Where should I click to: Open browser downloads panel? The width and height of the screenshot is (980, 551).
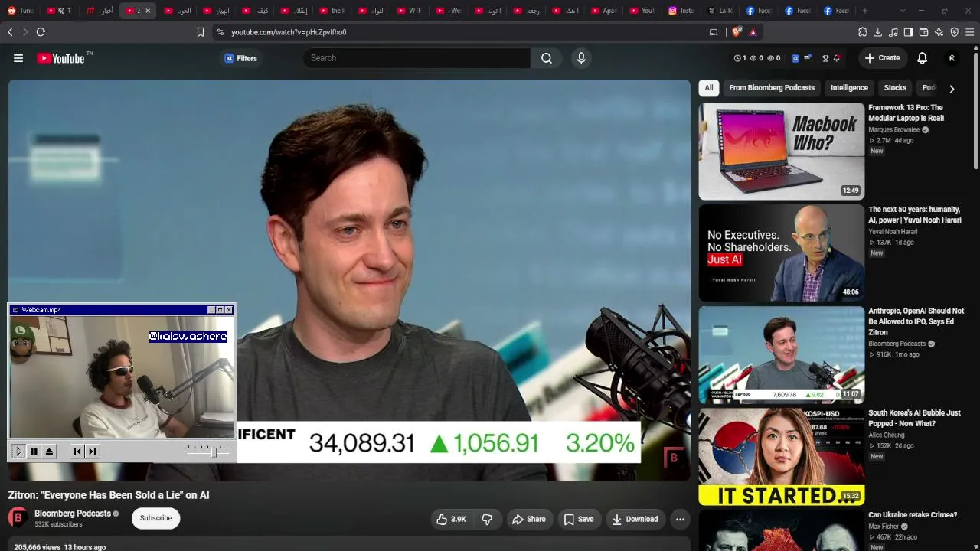tap(878, 32)
